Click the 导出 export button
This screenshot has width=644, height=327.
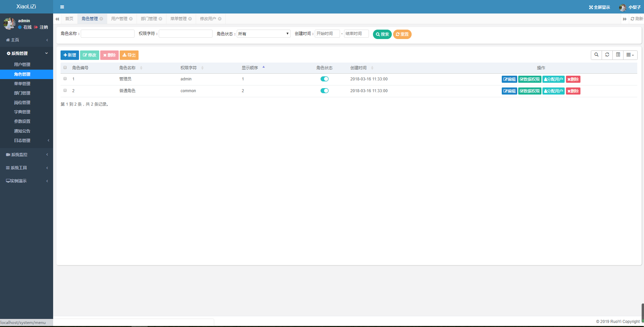pos(129,55)
